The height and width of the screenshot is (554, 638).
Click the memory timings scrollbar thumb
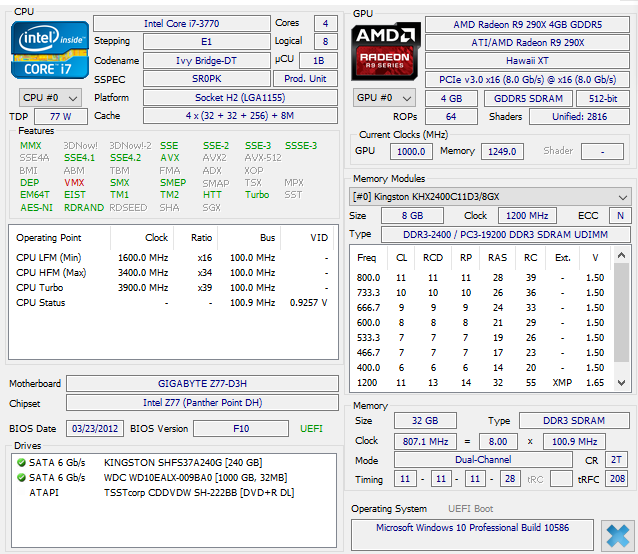(x=621, y=312)
